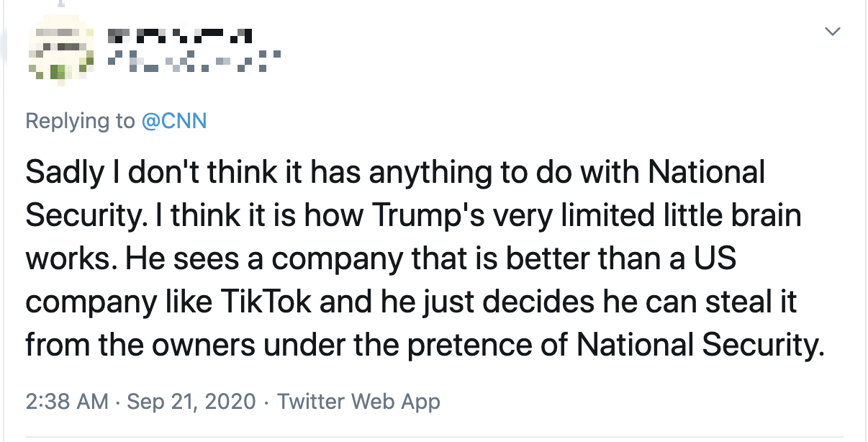Viewport: 868px width, 442px height.
Task: Click the Sep 21, 2020 date
Action: pyautogui.click(x=191, y=401)
